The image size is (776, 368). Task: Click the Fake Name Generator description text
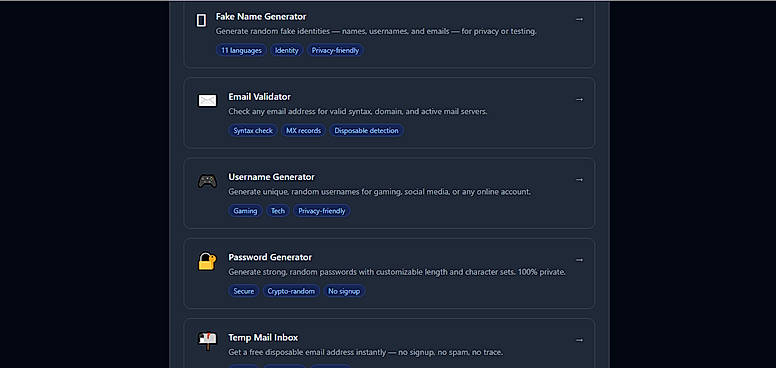coord(376,31)
